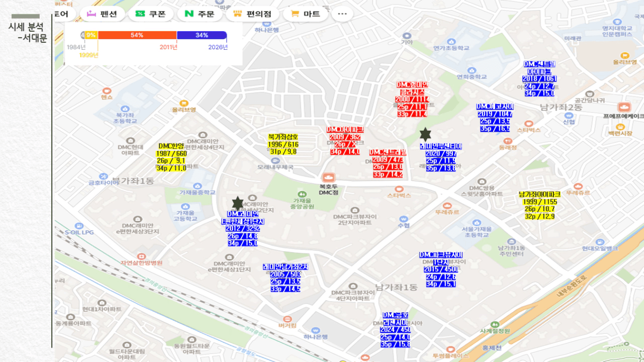644x362 pixels.
Task: Click the 스타벅스 icon near DMC센트럴
Action: (399, 189)
